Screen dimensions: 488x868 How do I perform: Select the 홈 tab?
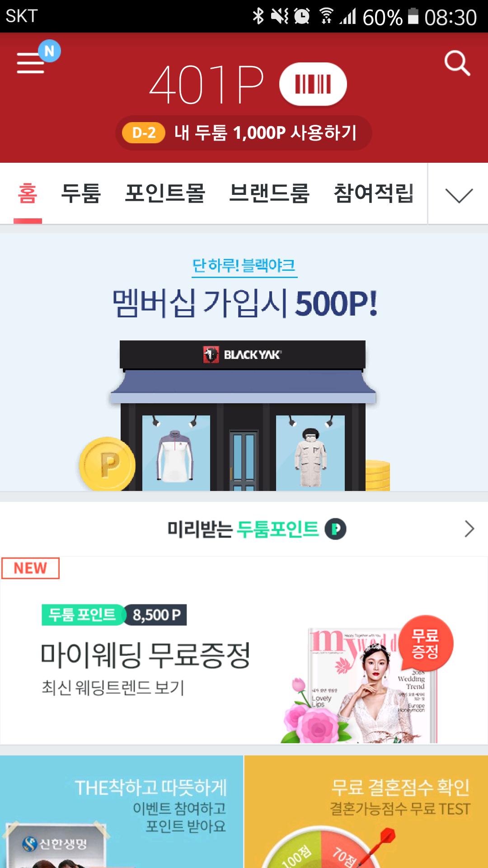click(x=28, y=193)
